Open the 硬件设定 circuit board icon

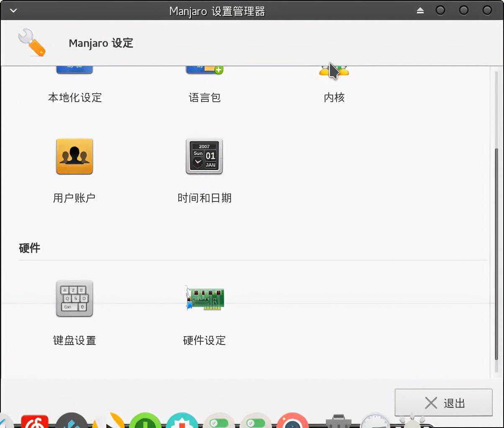coord(204,299)
